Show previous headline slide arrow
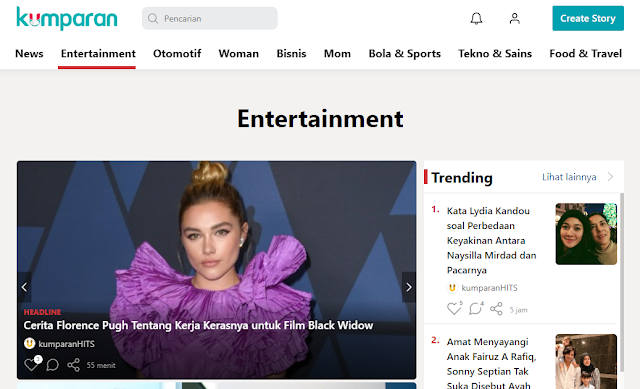The image size is (640, 389). 24,287
